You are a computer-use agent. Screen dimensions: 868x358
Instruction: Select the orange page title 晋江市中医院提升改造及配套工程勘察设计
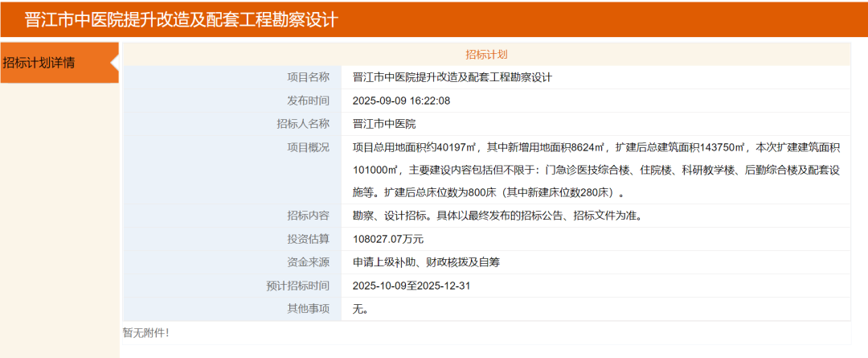click(x=181, y=20)
